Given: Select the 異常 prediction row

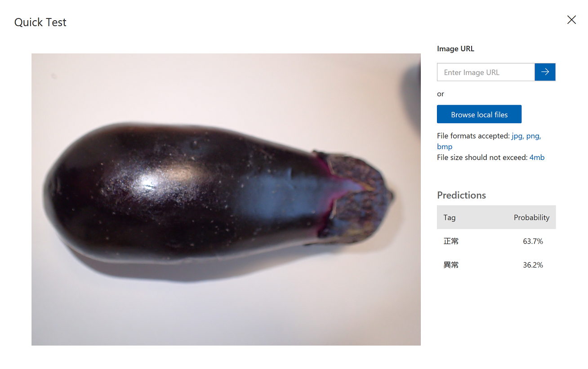Looking at the screenshot, I should coord(496,265).
